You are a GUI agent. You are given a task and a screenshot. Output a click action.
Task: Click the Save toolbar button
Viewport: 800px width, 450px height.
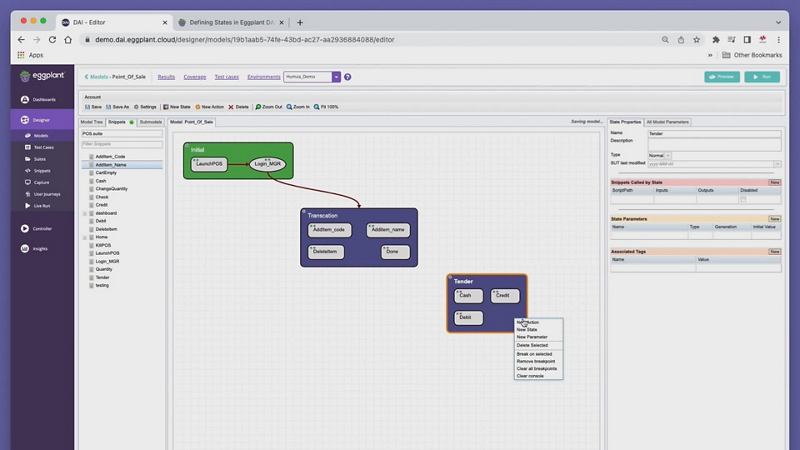coord(93,107)
